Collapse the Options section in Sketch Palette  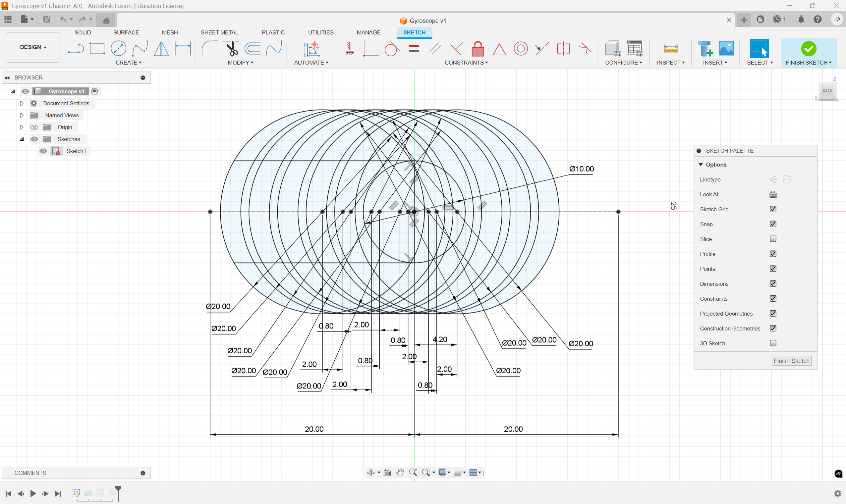coord(700,164)
